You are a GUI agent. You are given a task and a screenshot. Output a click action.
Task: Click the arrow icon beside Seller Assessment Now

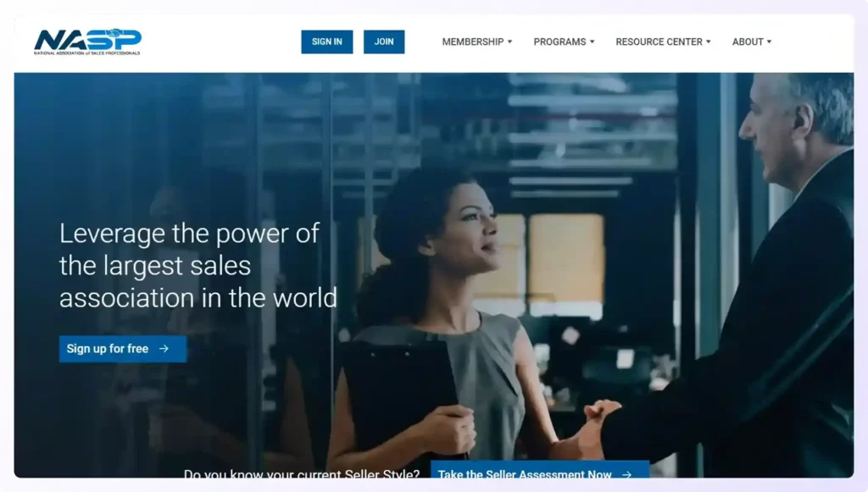pyautogui.click(x=626, y=474)
